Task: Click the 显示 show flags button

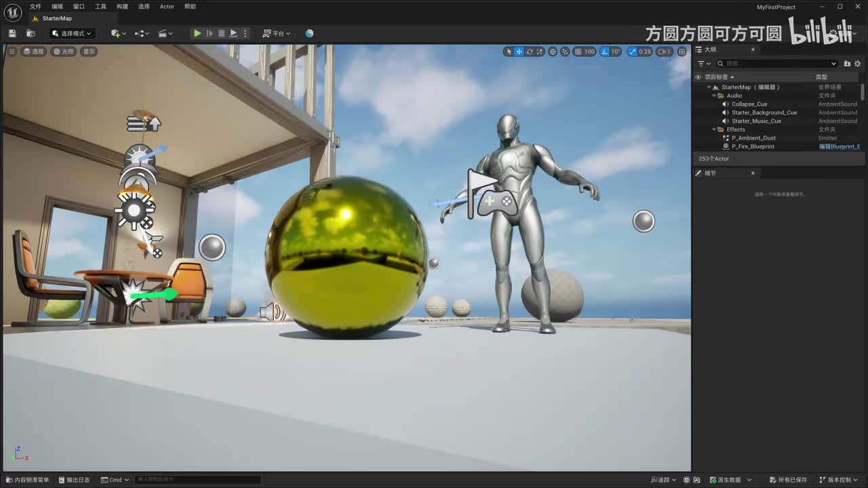Action: (89, 52)
